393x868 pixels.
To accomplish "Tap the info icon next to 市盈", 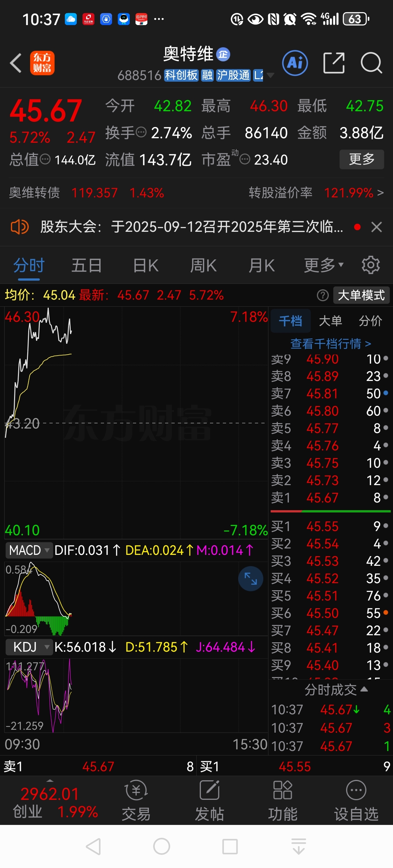I will [245, 159].
